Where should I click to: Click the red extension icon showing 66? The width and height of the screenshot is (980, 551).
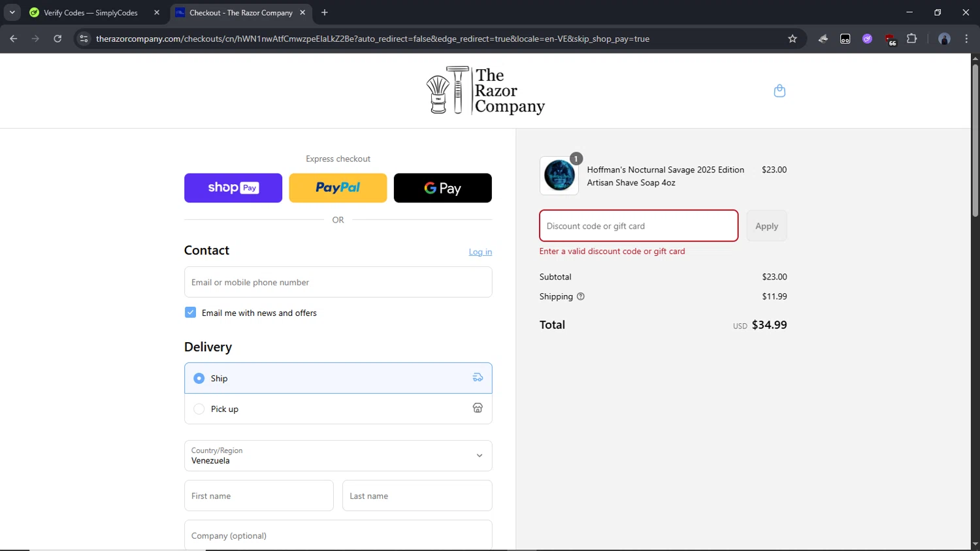890,39
